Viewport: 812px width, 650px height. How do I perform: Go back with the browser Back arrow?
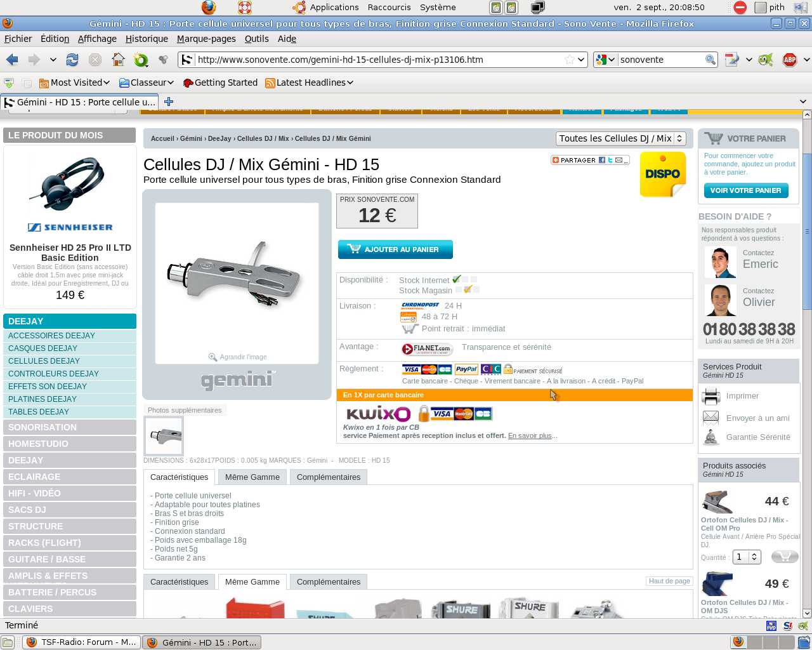(x=12, y=60)
